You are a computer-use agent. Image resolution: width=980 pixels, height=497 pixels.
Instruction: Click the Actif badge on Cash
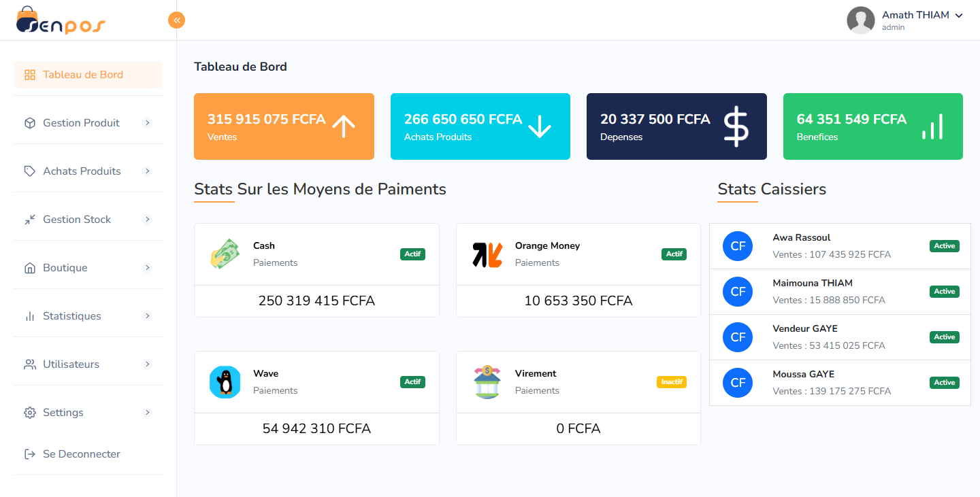pyautogui.click(x=412, y=254)
